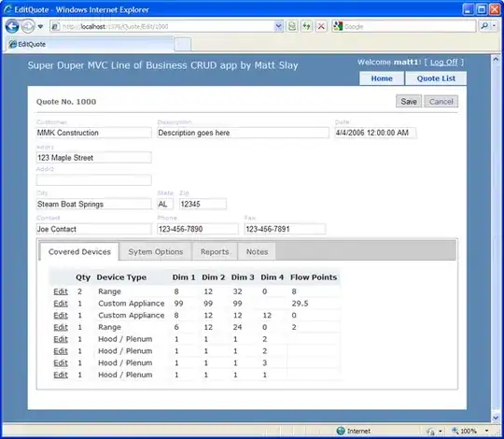Click the welcome username matt1

tap(407, 62)
